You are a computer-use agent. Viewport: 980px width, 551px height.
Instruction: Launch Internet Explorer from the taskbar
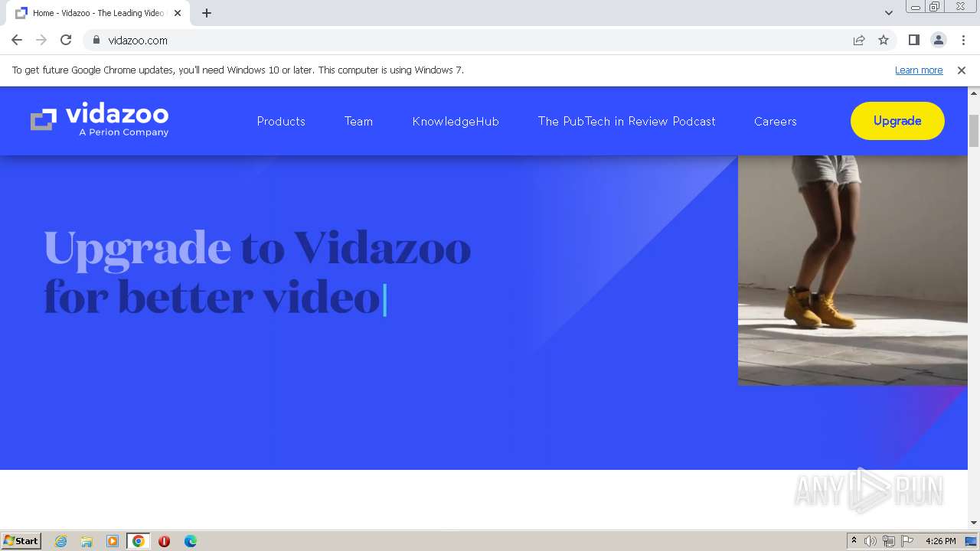point(61,541)
